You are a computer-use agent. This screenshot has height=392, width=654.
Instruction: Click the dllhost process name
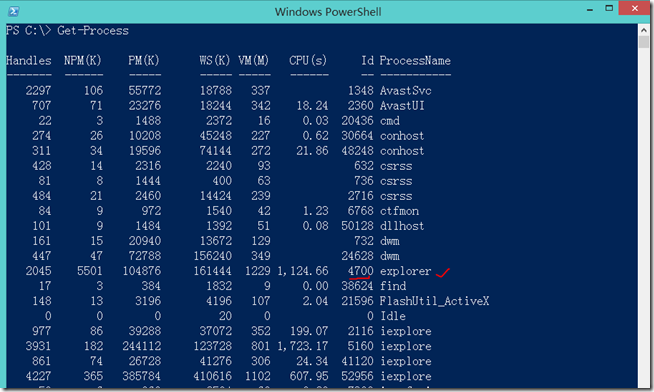tap(402, 226)
